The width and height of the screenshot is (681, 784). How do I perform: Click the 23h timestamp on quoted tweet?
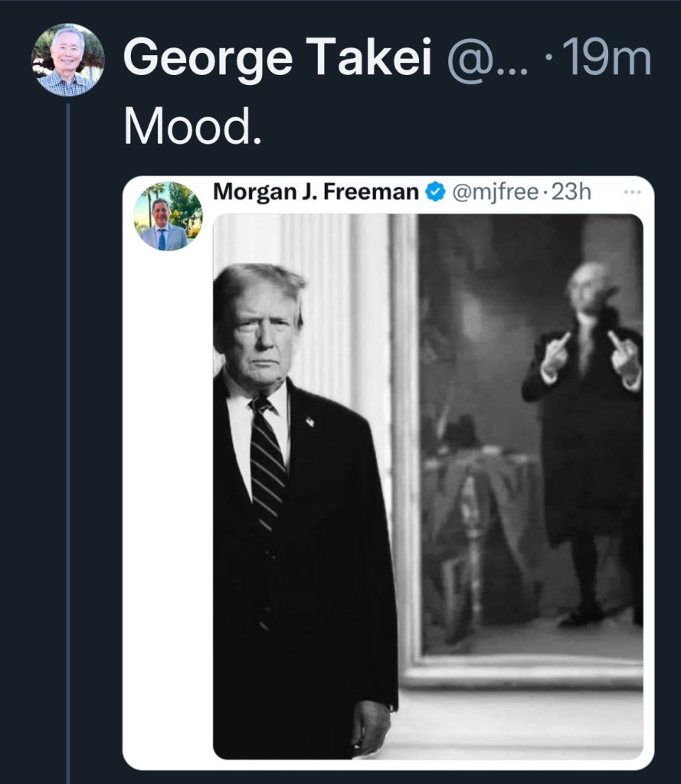click(571, 192)
